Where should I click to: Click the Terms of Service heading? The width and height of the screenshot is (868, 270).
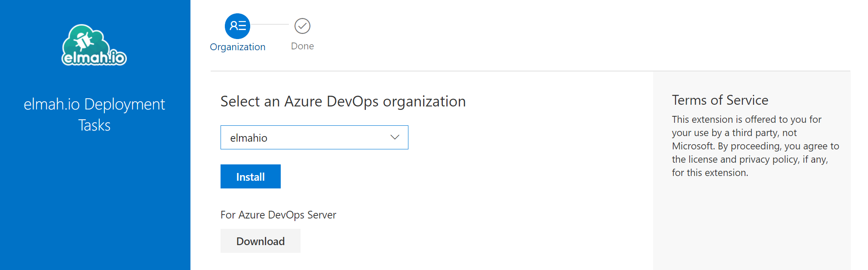pyautogui.click(x=720, y=100)
